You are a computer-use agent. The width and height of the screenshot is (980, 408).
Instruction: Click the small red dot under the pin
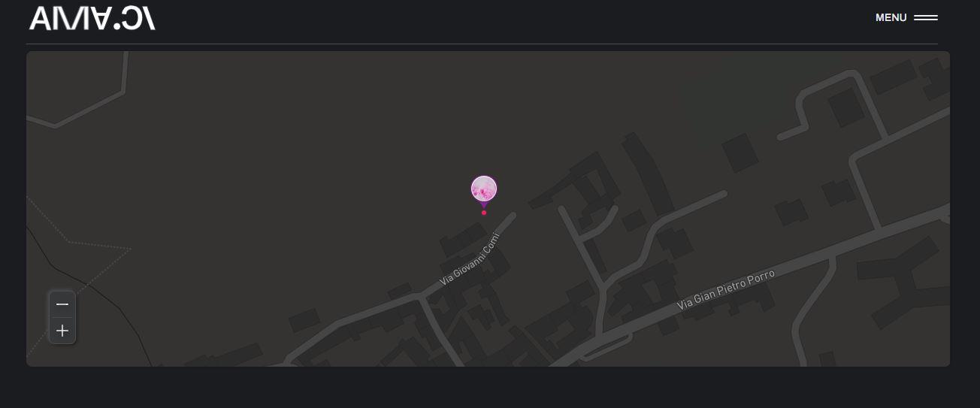pyautogui.click(x=484, y=213)
